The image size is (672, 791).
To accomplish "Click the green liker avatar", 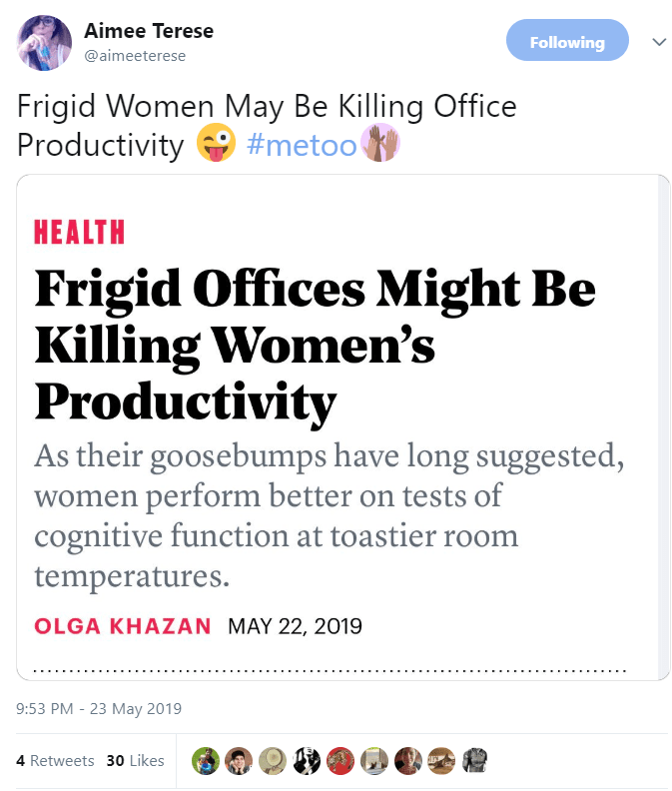I will pyautogui.click(x=205, y=760).
